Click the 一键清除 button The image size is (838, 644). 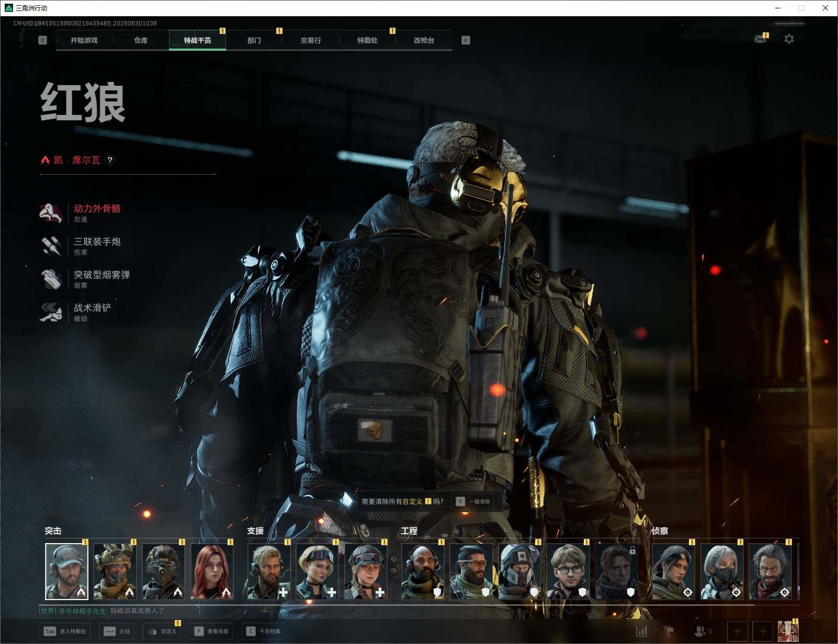pyautogui.click(x=472, y=501)
